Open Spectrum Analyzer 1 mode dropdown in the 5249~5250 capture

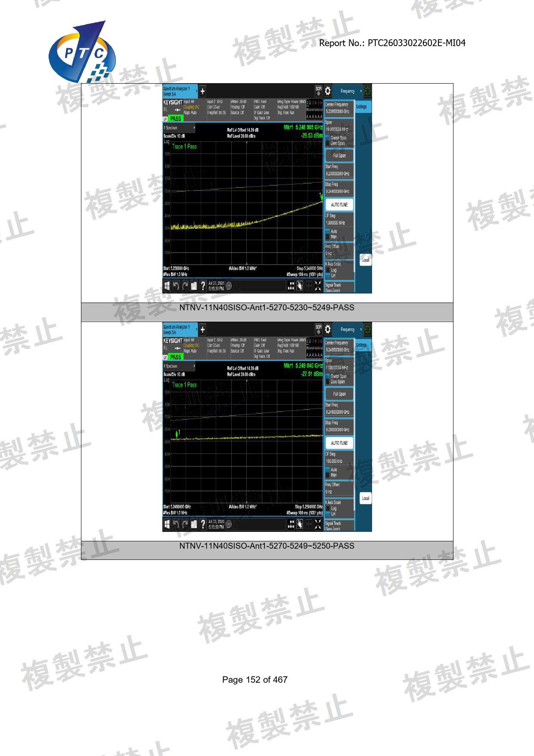point(180,329)
